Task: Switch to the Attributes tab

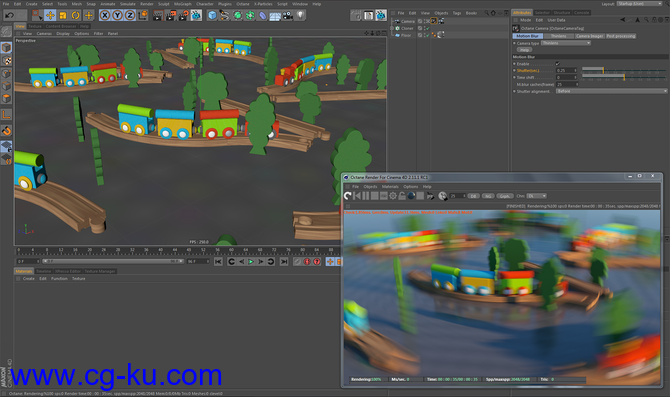Action: 522,13
